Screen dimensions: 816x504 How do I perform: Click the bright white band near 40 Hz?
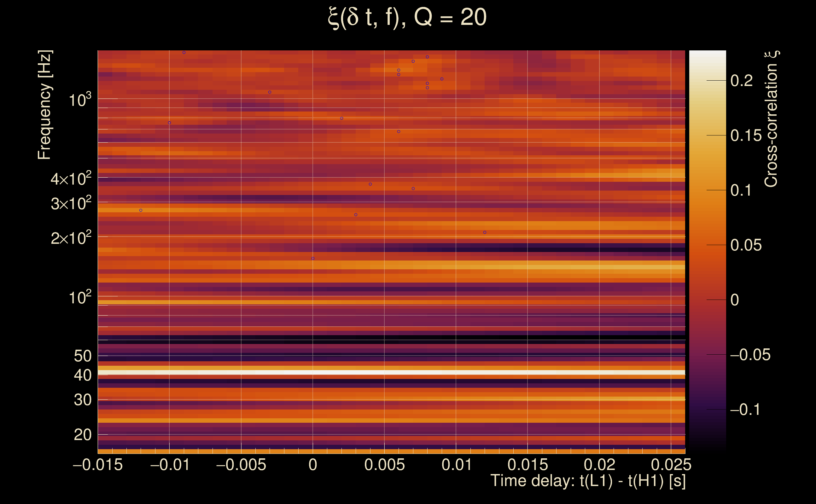point(391,373)
